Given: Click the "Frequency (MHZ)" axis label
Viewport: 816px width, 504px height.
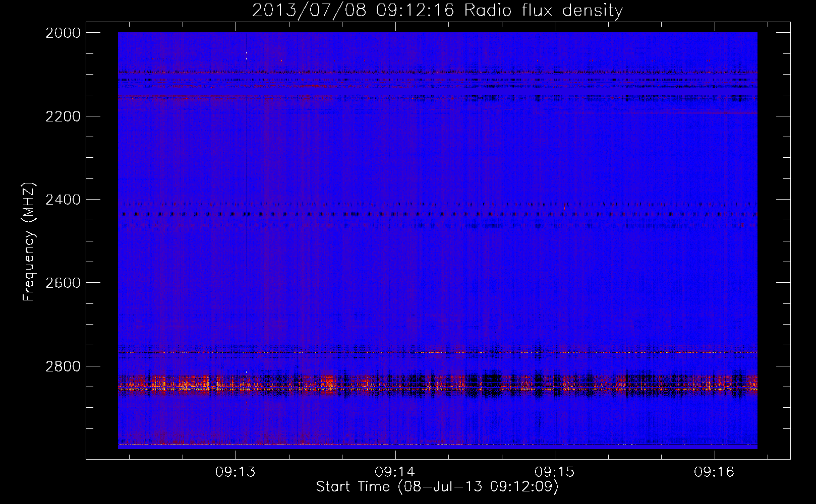Looking at the screenshot, I should pyautogui.click(x=29, y=242).
